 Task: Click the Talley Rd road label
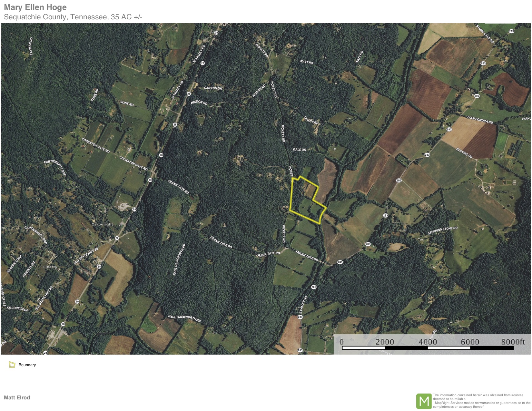[x=311, y=120]
